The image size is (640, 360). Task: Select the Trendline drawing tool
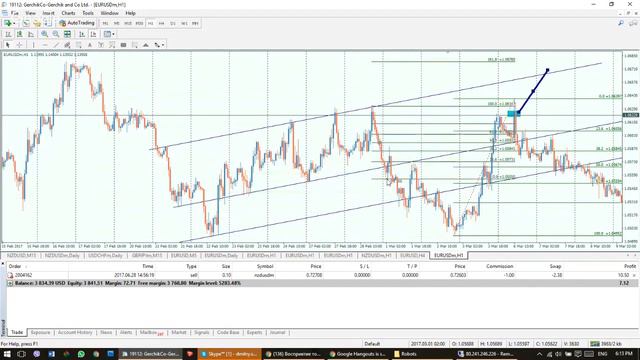coord(56,45)
